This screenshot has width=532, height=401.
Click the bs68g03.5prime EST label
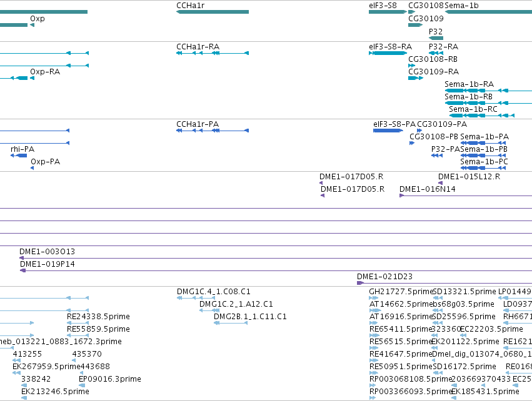click(463, 304)
